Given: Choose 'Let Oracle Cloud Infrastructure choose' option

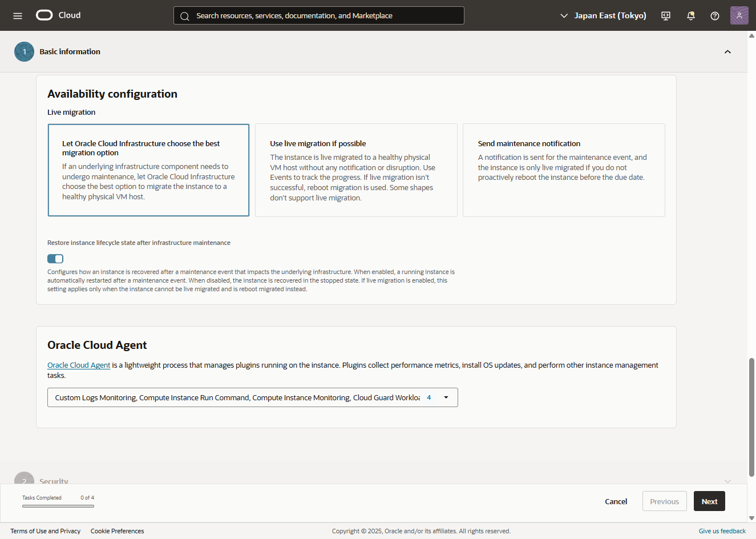Looking at the screenshot, I should point(148,170).
